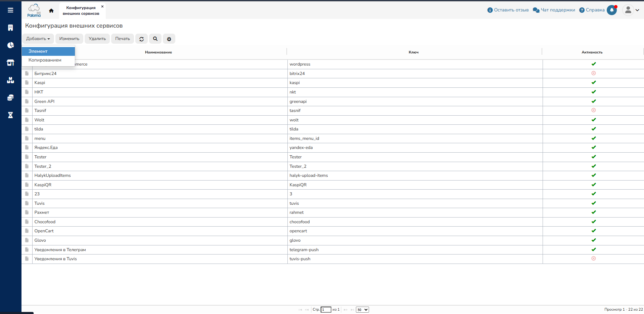
Task: Click the coins stack sidebar icon
Action: (x=10, y=97)
